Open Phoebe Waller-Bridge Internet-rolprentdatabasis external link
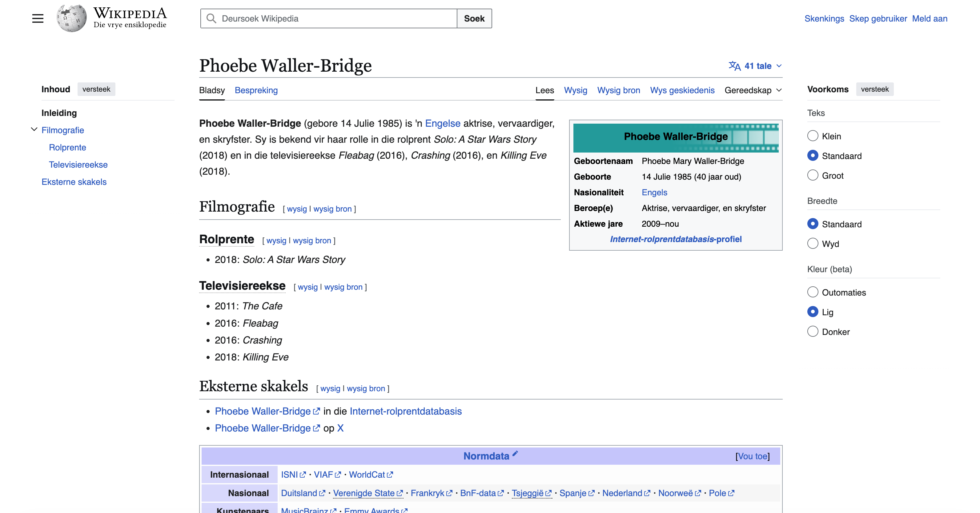The width and height of the screenshot is (980, 513). 267,411
